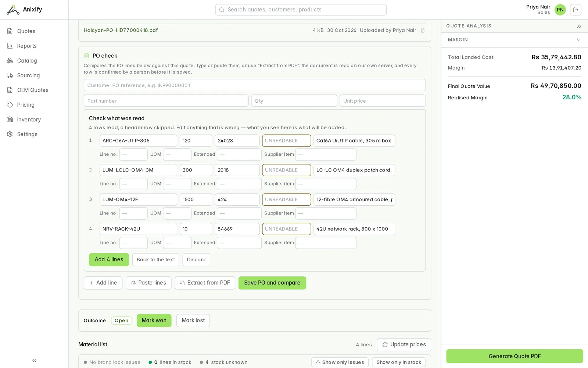Collapse the left sidebar
The image size is (588, 368).
(34, 361)
